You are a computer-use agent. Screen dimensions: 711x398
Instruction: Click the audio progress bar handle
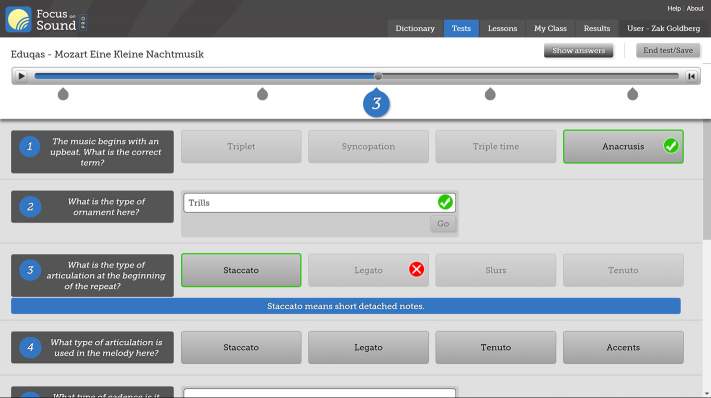(x=378, y=76)
